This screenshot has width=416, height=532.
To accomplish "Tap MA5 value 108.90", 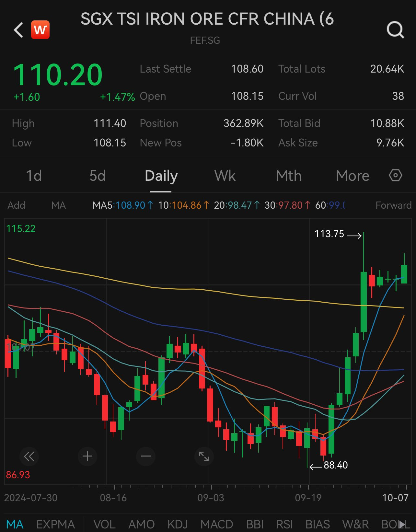I will coord(131,205).
